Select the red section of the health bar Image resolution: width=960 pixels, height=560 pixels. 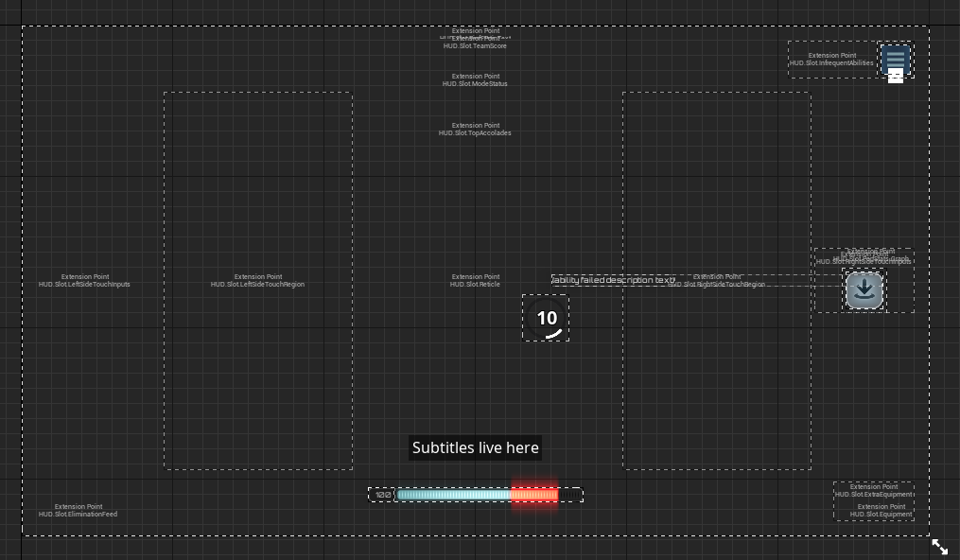(x=534, y=495)
